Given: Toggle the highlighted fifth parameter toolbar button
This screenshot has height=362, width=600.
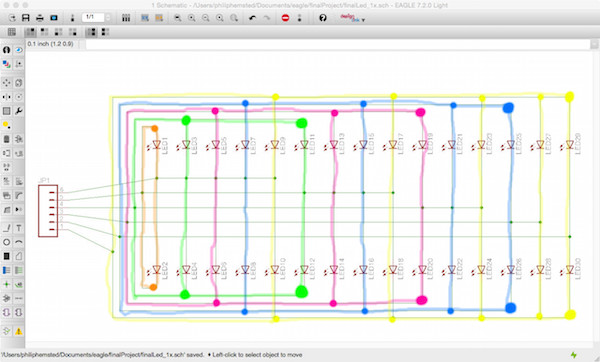Looking at the screenshot, I should coord(91,32).
